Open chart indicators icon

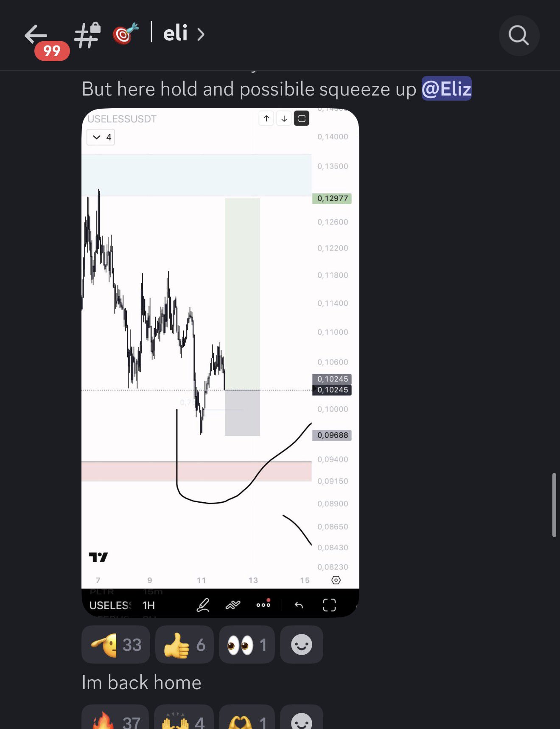point(233,605)
